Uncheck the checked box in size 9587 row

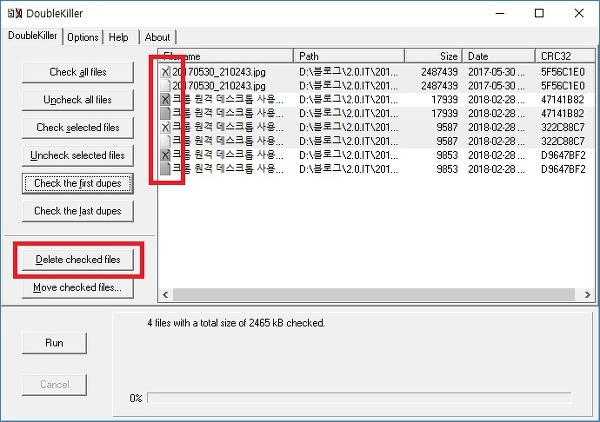(x=165, y=127)
